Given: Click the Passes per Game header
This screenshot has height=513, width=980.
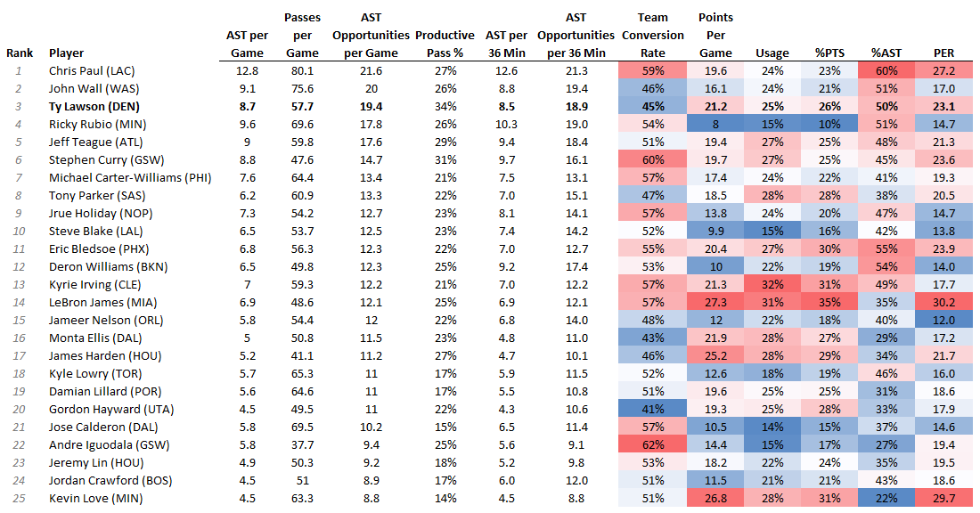Looking at the screenshot, I should point(302,36).
